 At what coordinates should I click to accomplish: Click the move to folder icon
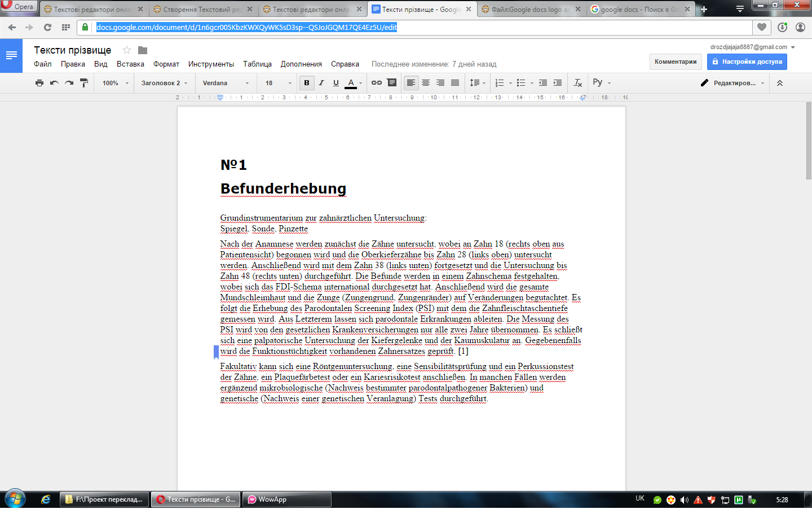tap(143, 50)
